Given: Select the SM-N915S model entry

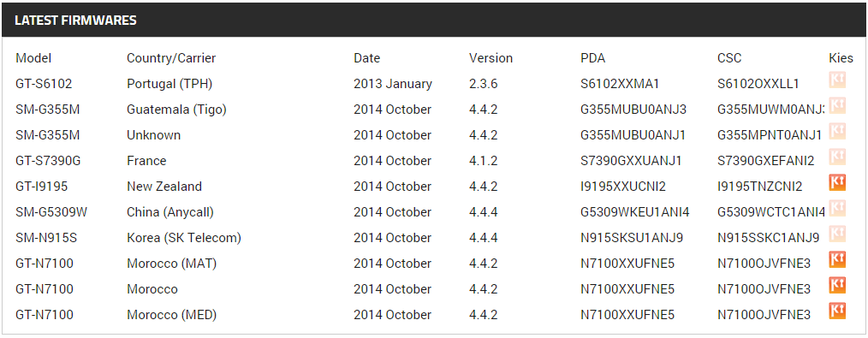Looking at the screenshot, I should tap(46, 238).
